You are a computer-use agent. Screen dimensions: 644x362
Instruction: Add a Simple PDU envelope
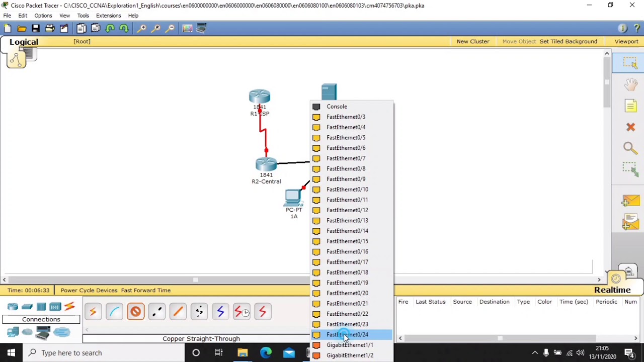click(x=630, y=201)
